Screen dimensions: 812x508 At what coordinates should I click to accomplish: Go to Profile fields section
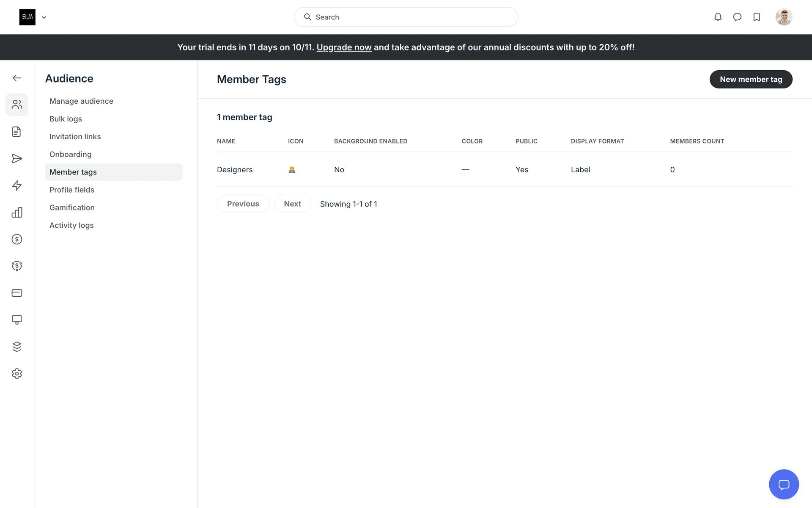pyautogui.click(x=72, y=190)
